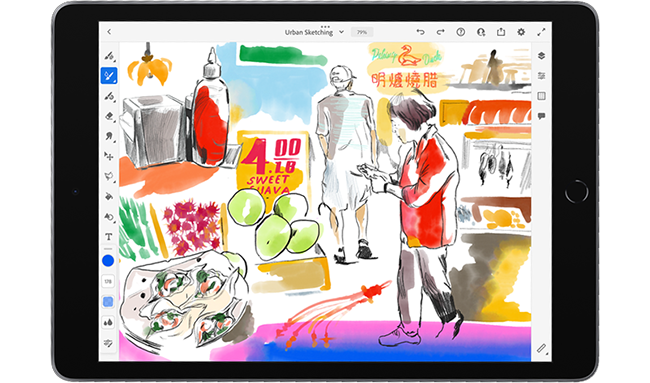Redo the last action
650x383 pixels.
pyautogui.click(x=441, y=32)
